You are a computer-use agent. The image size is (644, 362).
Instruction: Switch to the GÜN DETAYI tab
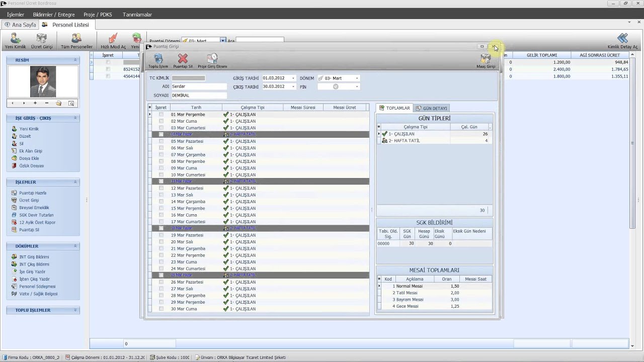click(431, 108)
